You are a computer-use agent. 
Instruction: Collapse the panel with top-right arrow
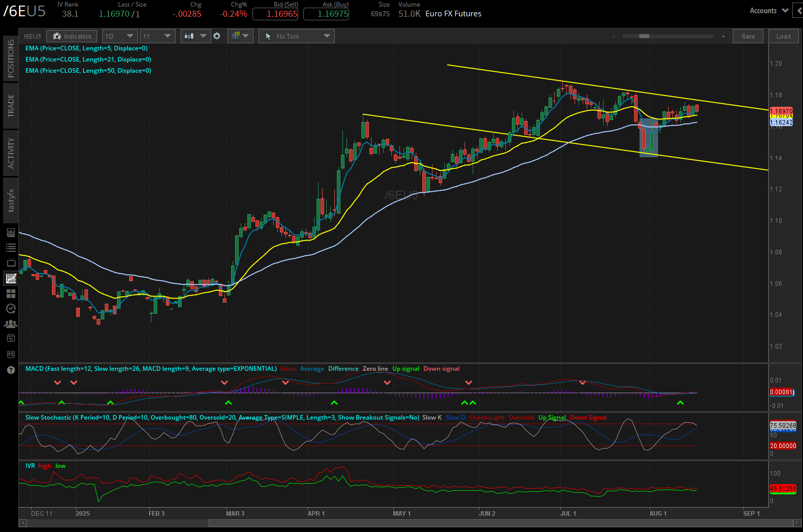(798, 10)
